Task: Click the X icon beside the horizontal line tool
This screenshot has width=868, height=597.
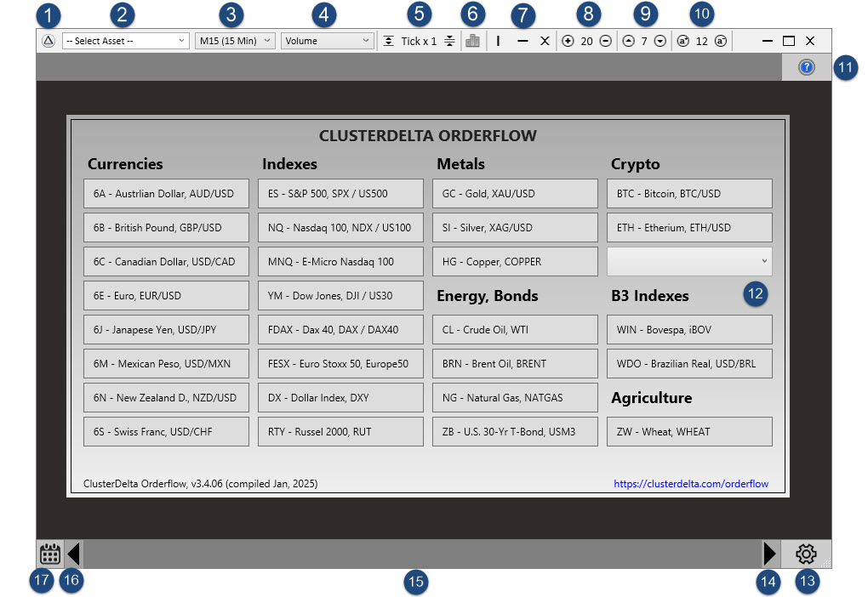Action: tap(545, 41)
